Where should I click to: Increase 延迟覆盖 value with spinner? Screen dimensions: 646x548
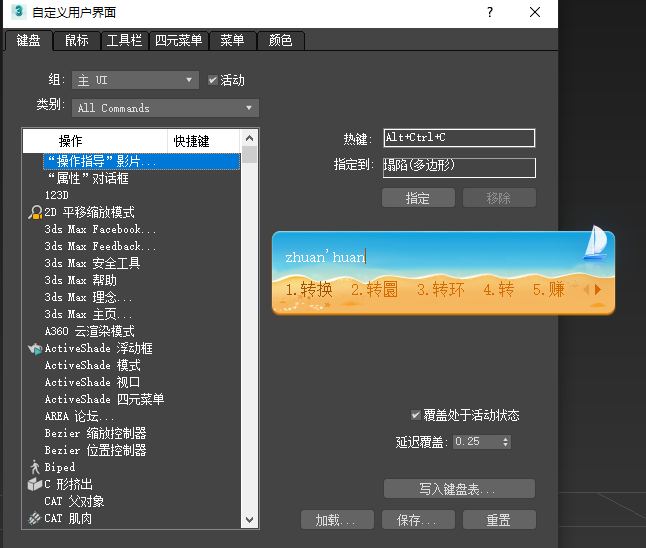pos(506,439)
